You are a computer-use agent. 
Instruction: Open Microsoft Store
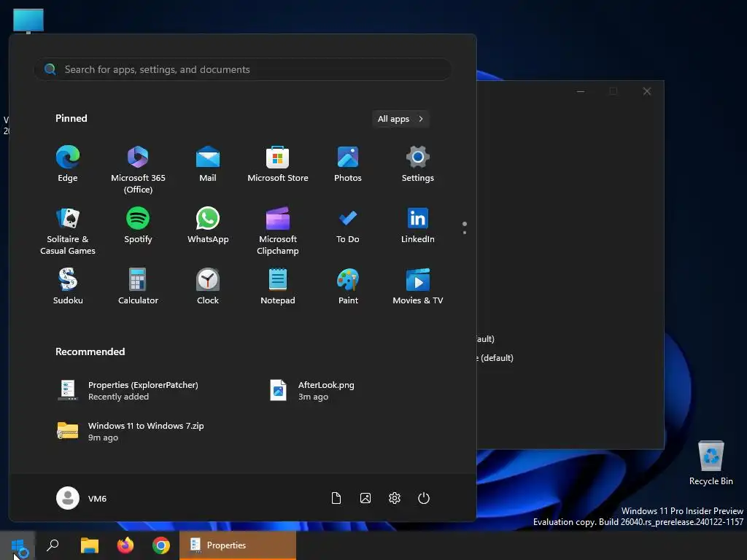point(278,164)
